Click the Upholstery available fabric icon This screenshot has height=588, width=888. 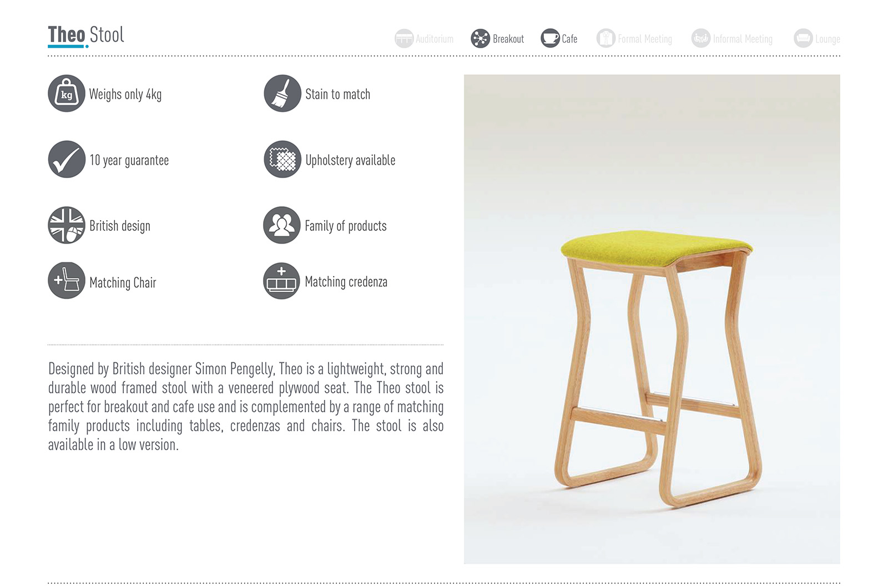click(282, 159)
